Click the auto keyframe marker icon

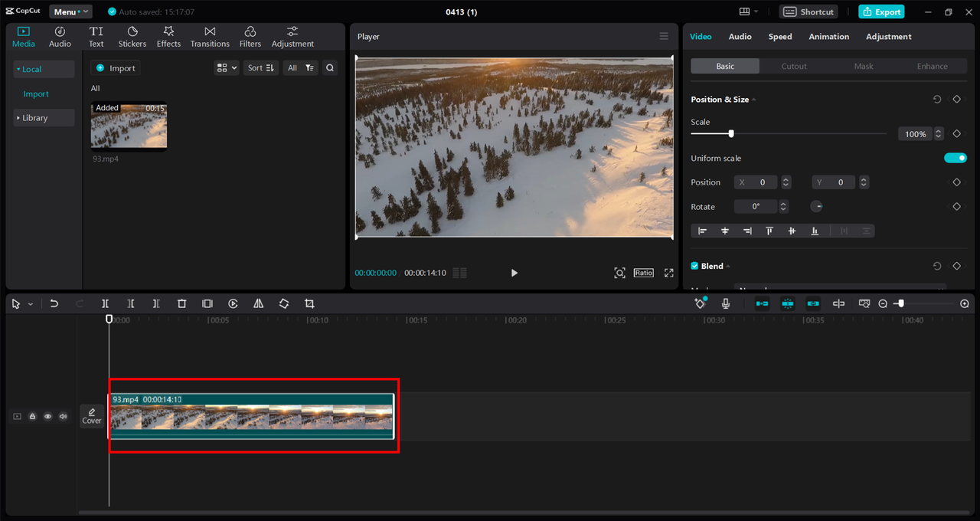(x=700, y=303)
